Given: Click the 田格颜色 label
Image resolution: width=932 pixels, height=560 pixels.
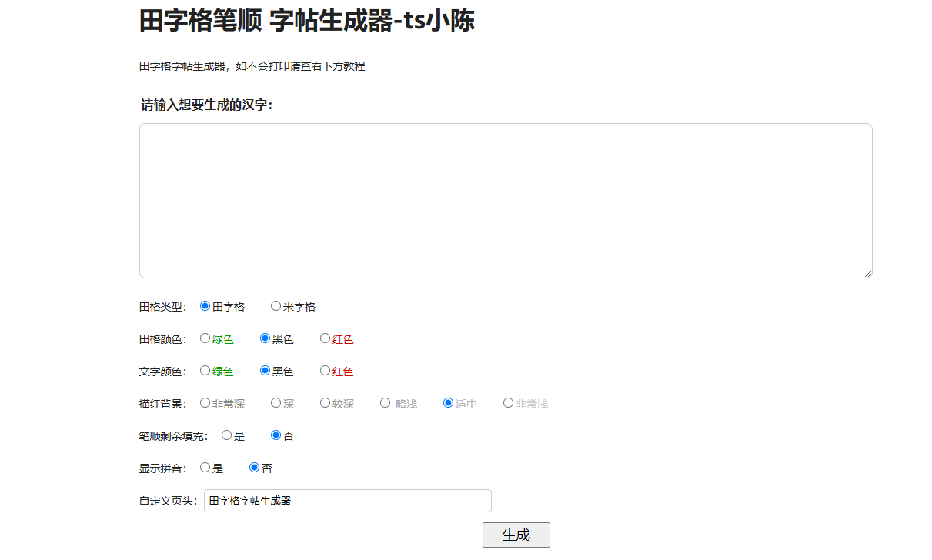Looking at the screenshot, I should tap(163, 339).
